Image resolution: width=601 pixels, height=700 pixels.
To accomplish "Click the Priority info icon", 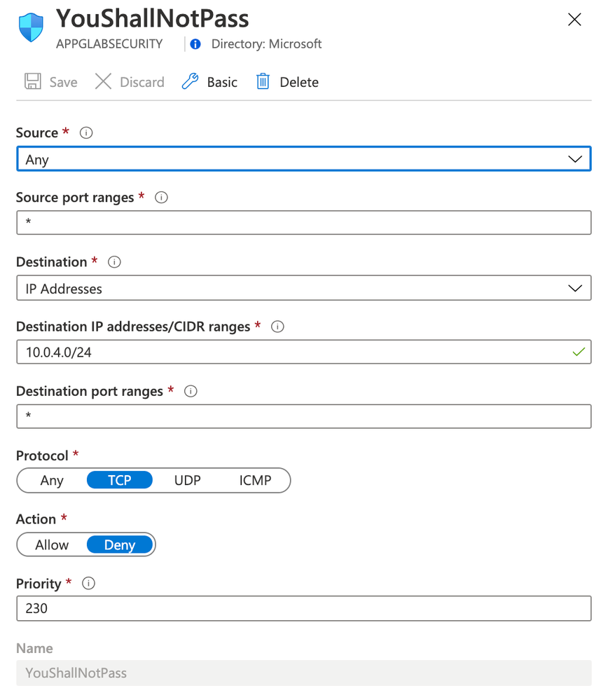I will (x=89, y=584).
